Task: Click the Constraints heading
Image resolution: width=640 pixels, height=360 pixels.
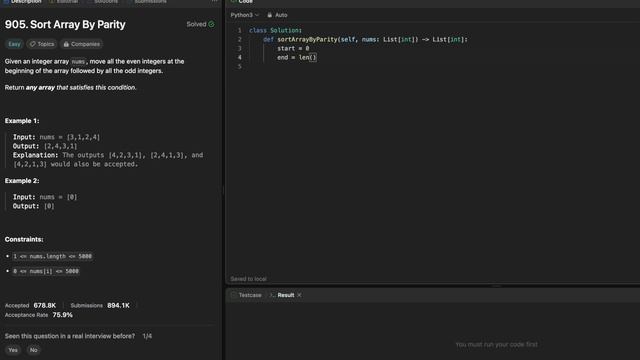Action: tap(24, 240)
